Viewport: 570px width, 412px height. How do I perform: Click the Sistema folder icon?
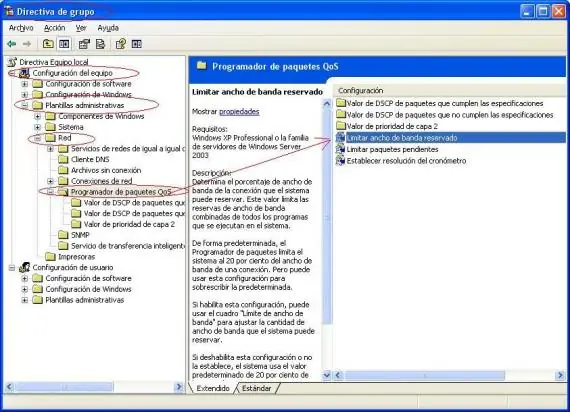pyautogui.click(x=51, y=127)
